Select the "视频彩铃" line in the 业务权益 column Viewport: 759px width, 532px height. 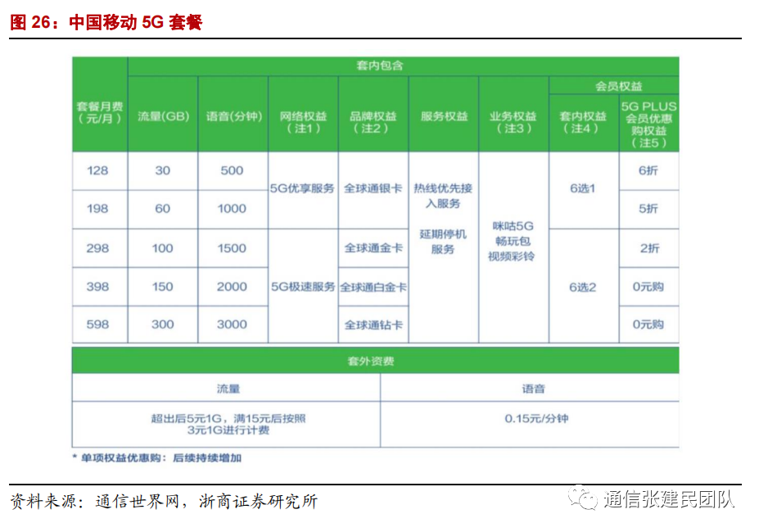click(x=512, y=256)
